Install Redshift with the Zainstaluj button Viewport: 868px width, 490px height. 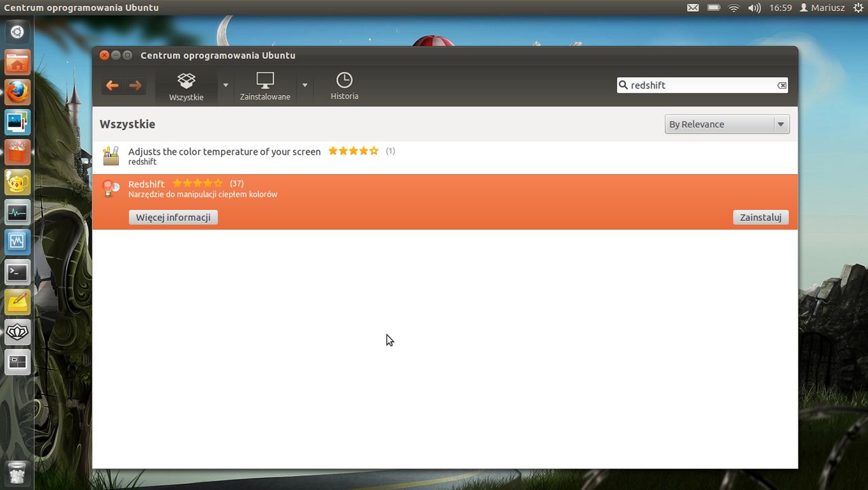761,217
